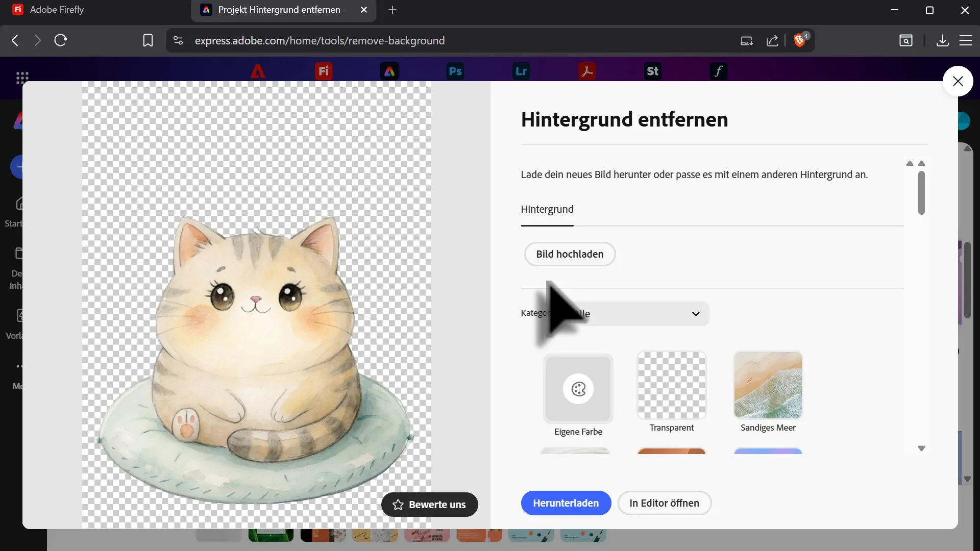Screen dimensions: 980x551
Task: Close the Hintergrund entfernen dialog
Action: (x=958, y=81)
